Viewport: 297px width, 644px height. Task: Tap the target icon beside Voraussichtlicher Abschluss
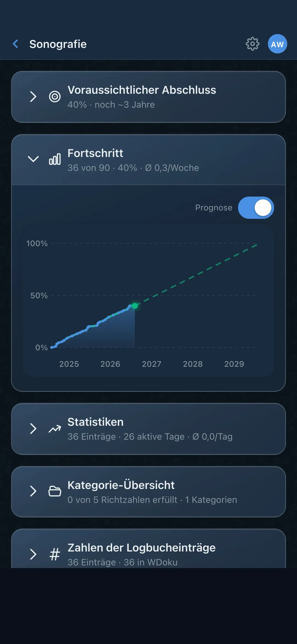pos(55,97)
